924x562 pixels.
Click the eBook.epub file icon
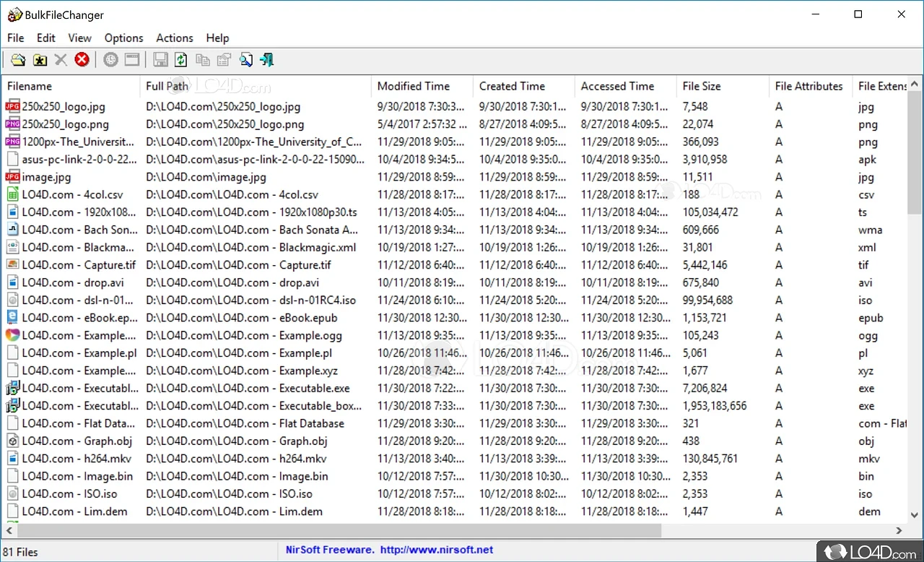click(13, 317)
